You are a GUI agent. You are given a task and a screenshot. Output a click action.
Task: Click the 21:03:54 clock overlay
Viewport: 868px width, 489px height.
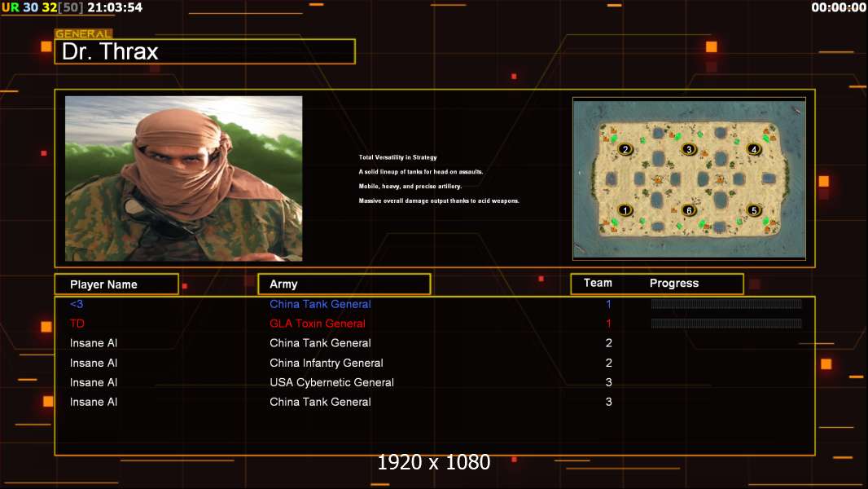tap(115, 7)
